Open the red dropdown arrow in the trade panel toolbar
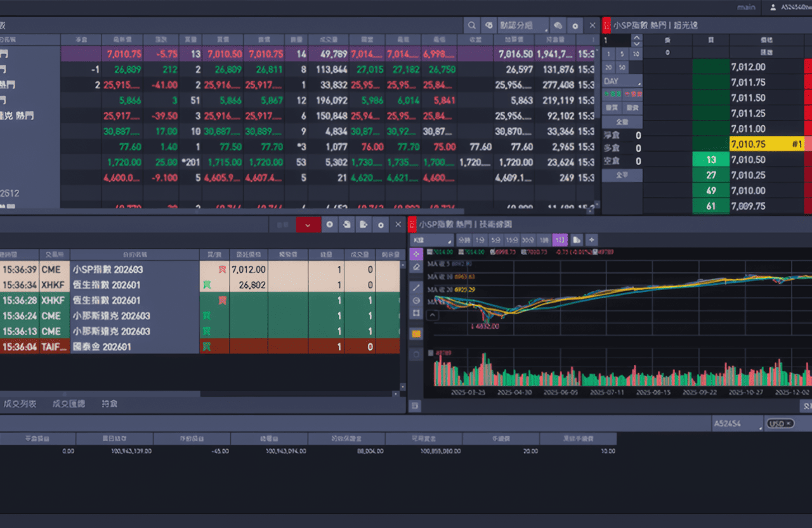Image resolution: width=812 pixels, height=528 pixels. [308, 225]
